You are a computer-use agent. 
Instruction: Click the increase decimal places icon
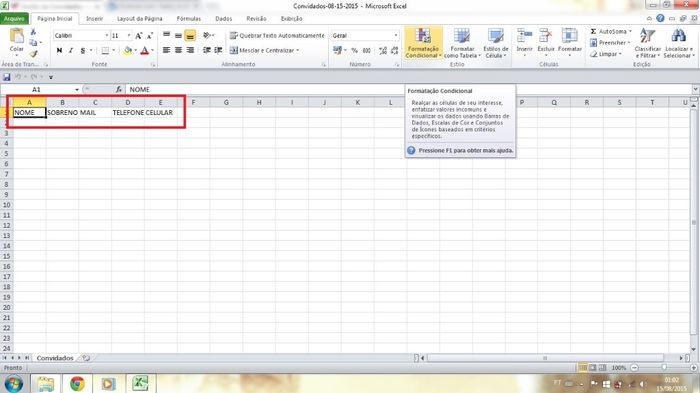383,50
